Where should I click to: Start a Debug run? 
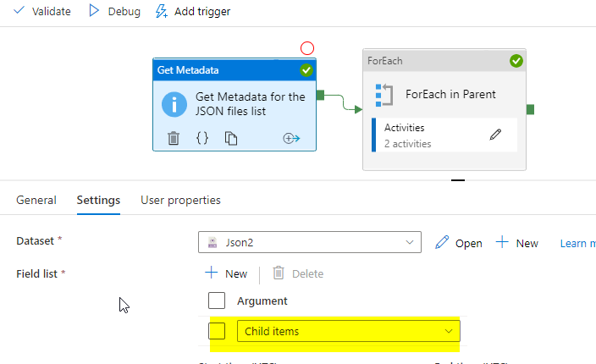click(x=115, y=11)
